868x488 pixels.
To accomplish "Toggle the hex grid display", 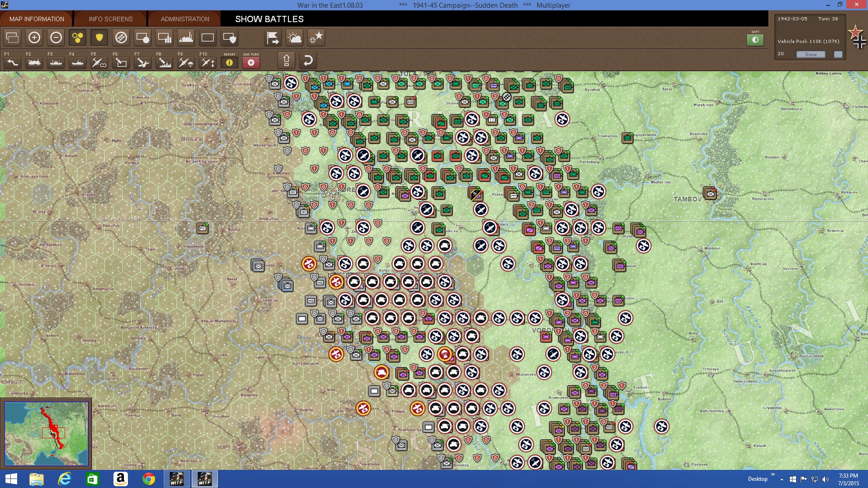I will (x=78, y=38).
